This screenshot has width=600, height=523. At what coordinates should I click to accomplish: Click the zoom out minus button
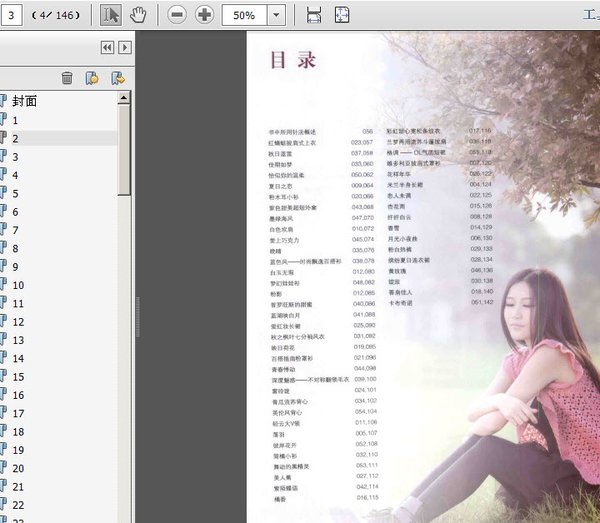pyautogui.click(x=177, y=15)
